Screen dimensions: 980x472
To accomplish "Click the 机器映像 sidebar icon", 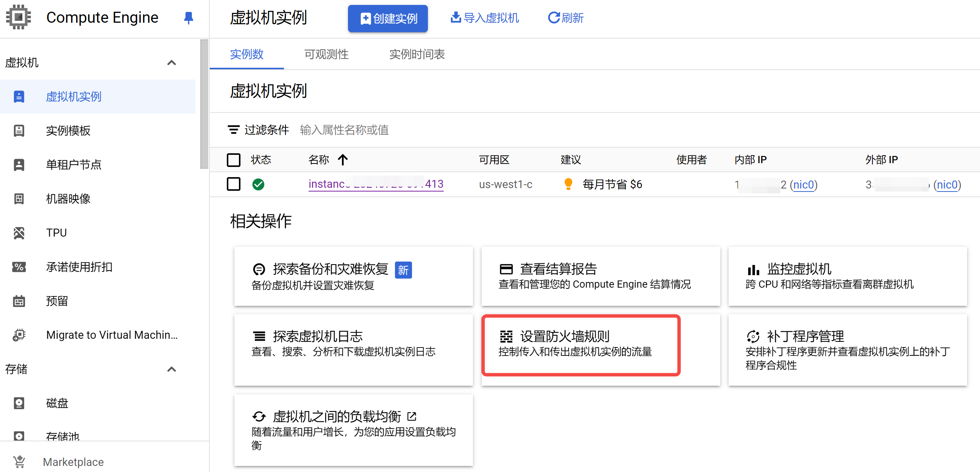I will (x=19, y=199).
